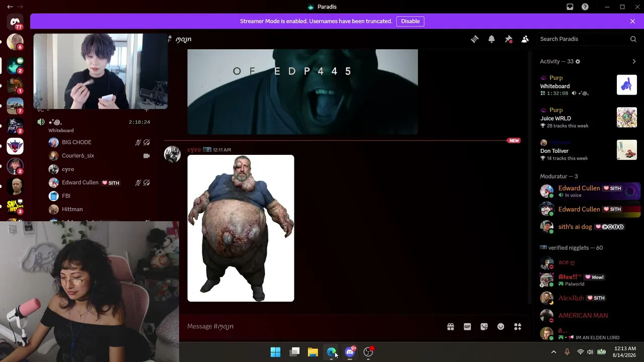Viewport: 644px width, 362px height.
Task: Open Activity settings gear
Action: 578,61
